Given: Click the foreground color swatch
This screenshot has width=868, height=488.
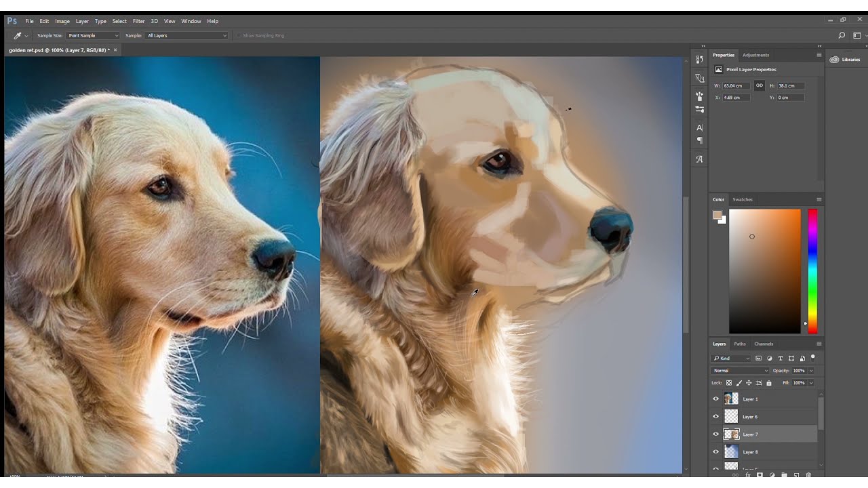Looking at the screenshot, I should (x=717, y=216).
